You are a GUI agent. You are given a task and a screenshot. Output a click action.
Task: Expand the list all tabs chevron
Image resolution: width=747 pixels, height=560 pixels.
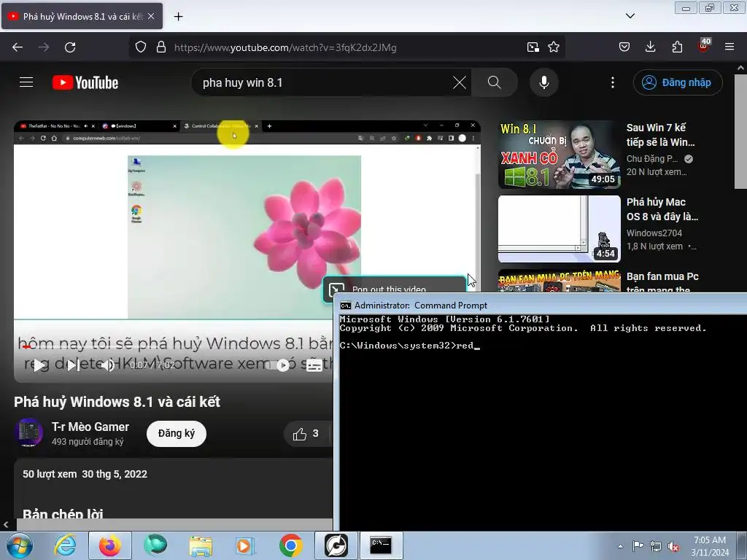coord(630,16)
